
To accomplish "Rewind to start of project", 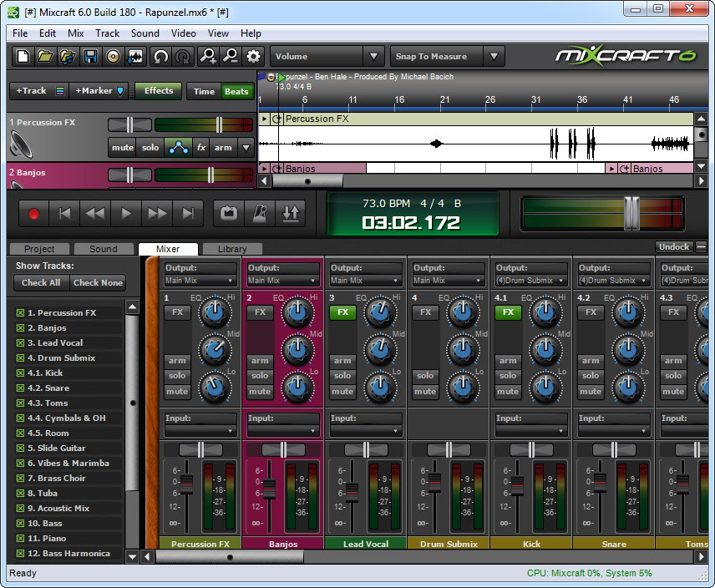I will 65,213.
